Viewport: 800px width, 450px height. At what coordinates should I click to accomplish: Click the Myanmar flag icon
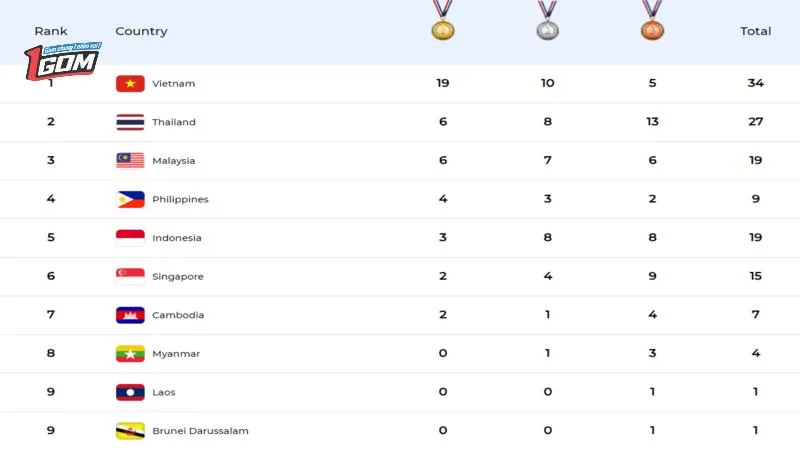pos(130,354)
